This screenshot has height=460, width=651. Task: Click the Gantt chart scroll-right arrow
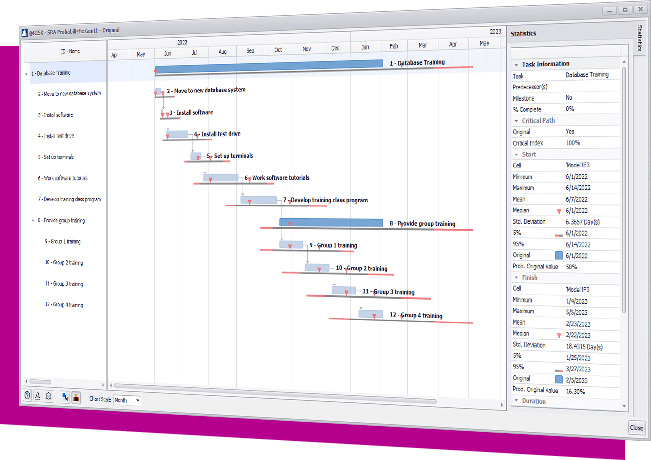[x=502, y=405]
